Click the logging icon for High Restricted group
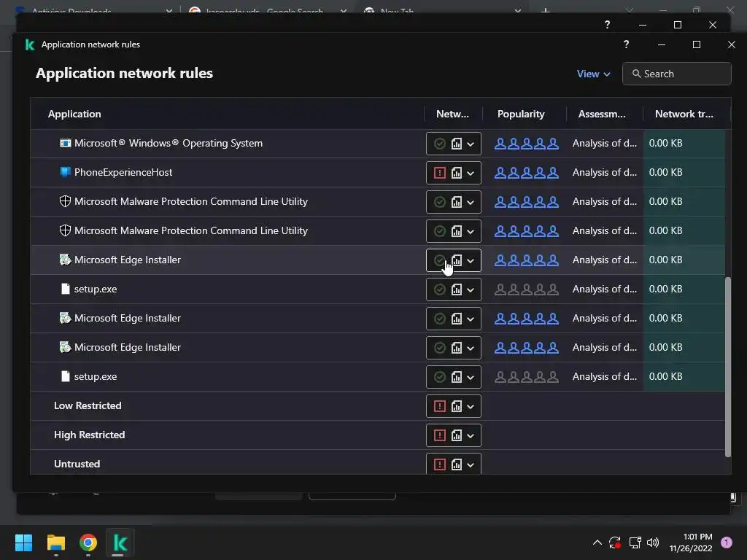This screenshot has height=560, width=747. coord(457,435)
